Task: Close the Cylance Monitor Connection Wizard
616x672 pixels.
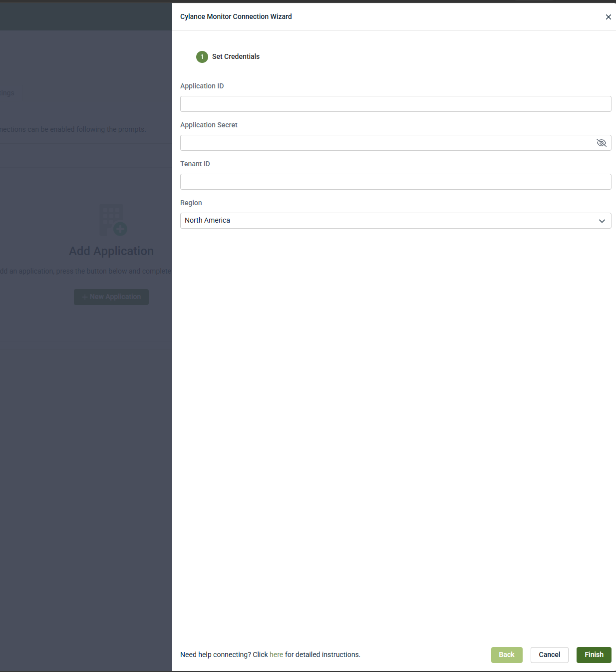Action: 608,17
